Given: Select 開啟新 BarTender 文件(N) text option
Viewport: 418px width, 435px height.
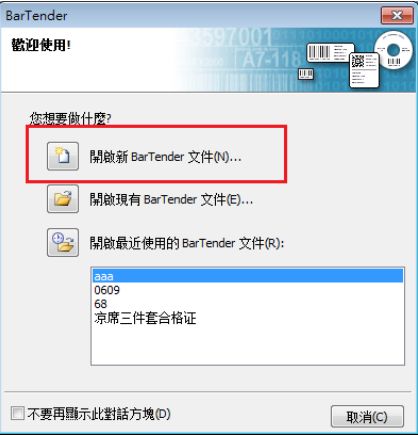Looking at the screenshot, I should [165, 157].
